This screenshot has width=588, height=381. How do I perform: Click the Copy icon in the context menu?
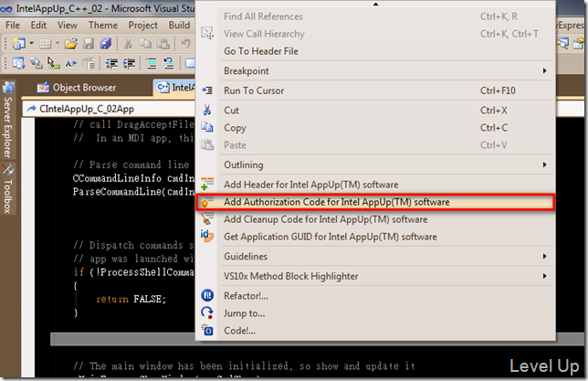(207, 127)
